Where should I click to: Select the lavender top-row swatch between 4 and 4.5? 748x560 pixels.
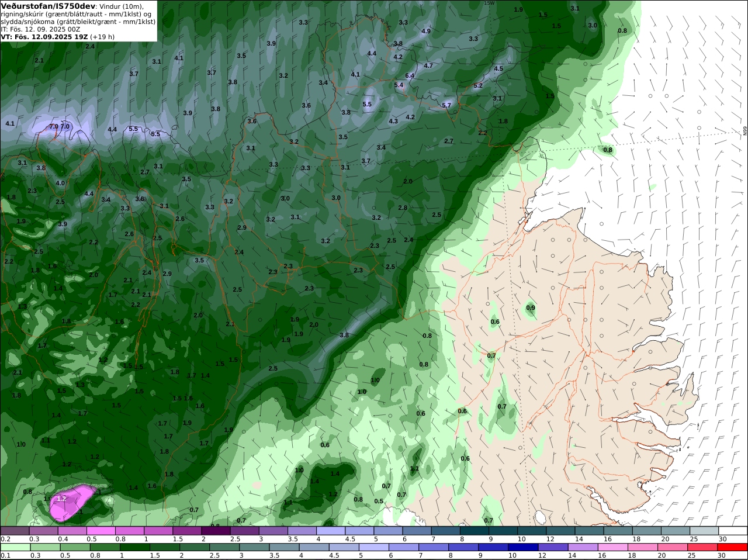point(330,531)
